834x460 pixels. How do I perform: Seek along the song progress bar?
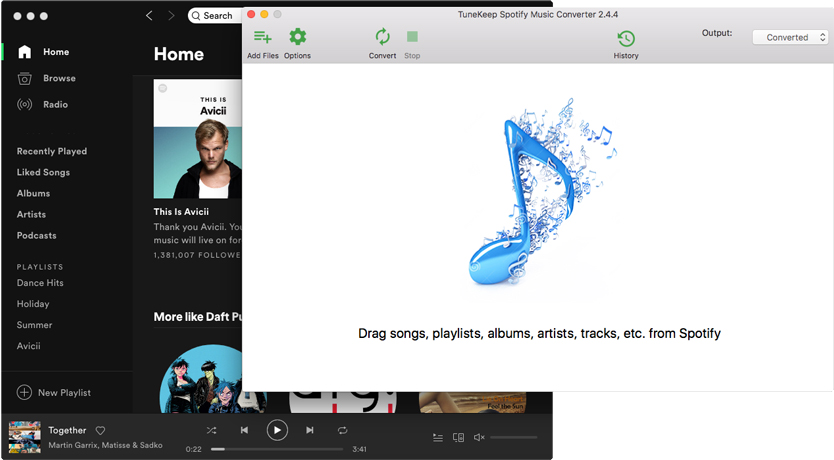point(277,449)
